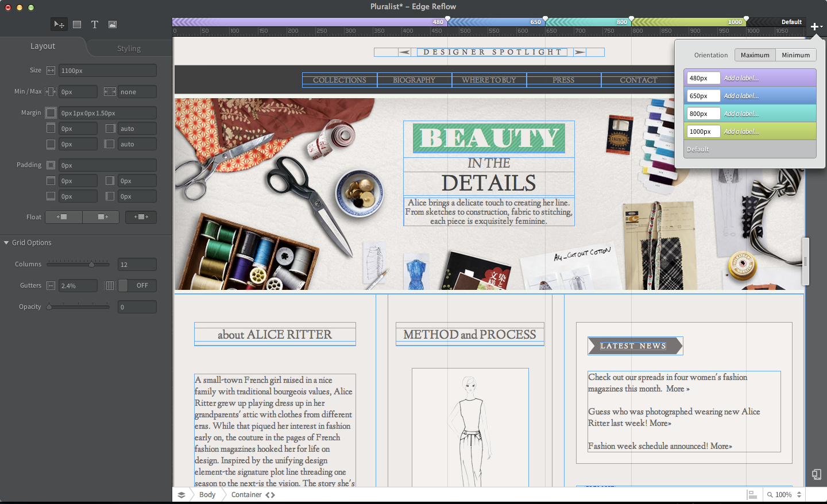Toggle the Gutters OFF switch
This screenshot has width=827, height=504.
pos(137,285)
